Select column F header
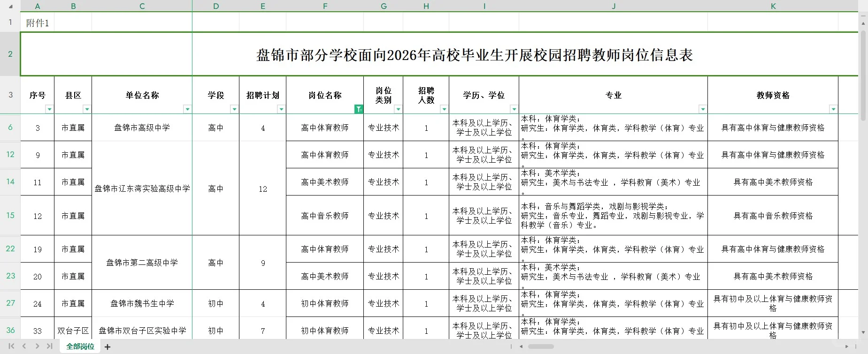Image resolution: width=868 pixels, height=354 pixels. (x=325, y=6)
